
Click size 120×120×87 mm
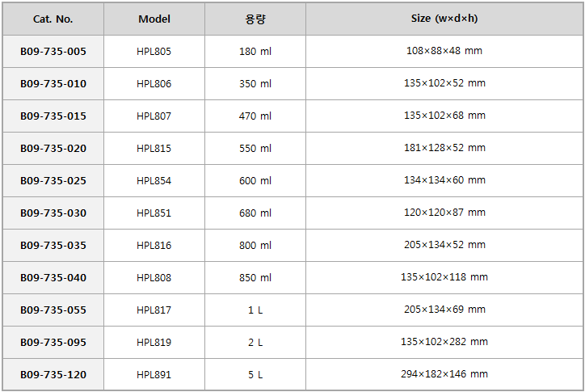(444, 212)
